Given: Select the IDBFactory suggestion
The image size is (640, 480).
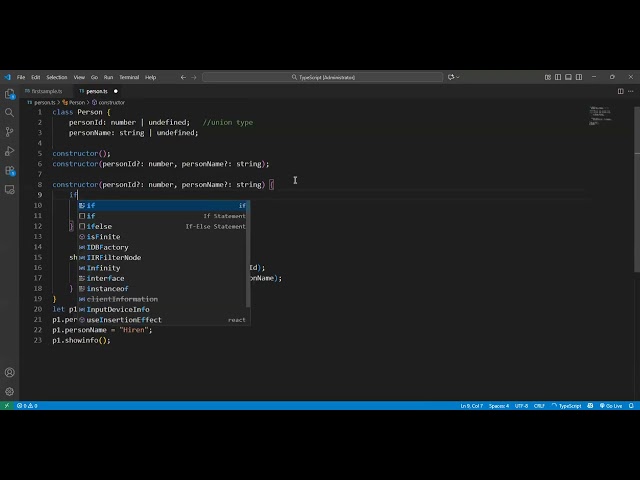Looking at the screenshot, I should pyautogui.click(x=163, y=247).
